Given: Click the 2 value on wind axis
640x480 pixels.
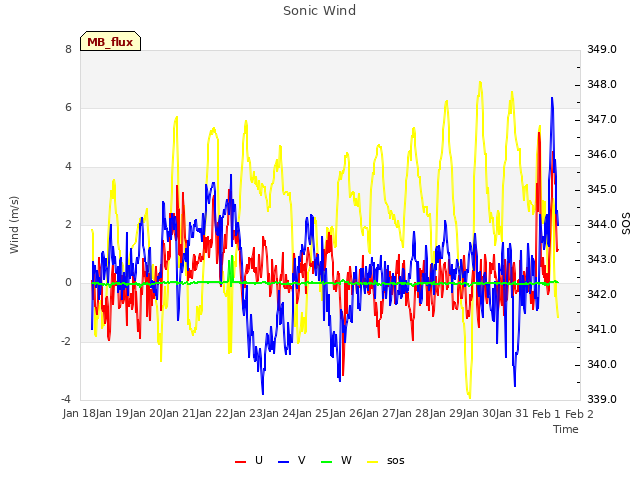Looking at the screenshot, I should coord(68,224).
